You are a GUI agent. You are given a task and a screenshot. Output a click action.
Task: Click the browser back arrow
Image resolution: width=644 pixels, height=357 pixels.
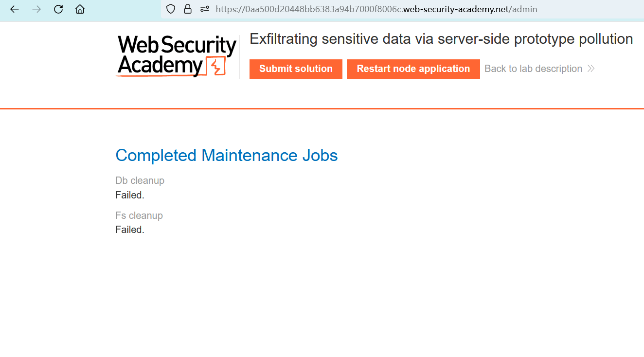click(15, 9)
